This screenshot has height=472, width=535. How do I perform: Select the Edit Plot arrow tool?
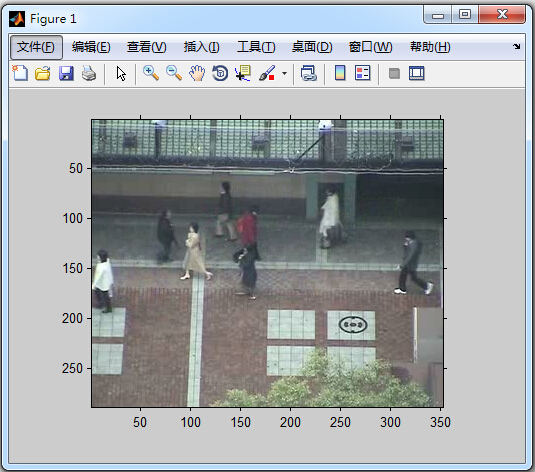pos(121,73)
